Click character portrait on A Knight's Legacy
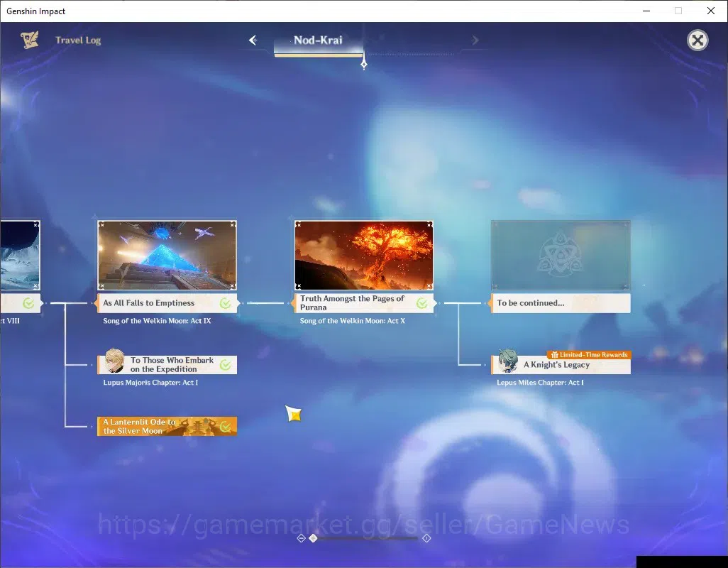 pyautogui.click(x=508, y=361)
